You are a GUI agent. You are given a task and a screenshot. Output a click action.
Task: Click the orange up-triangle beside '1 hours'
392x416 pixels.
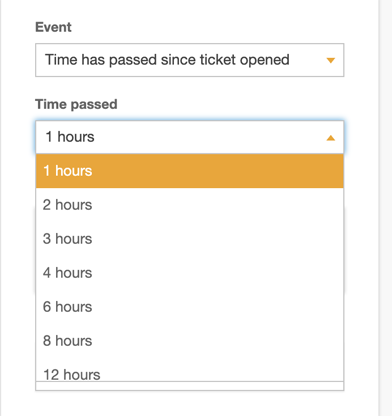click(x=330, y=138)
